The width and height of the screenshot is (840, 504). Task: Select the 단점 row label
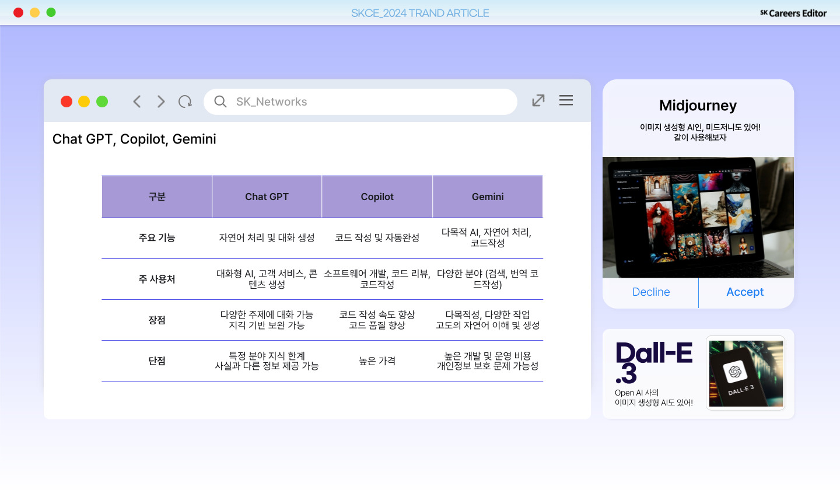tap(157, 361)
